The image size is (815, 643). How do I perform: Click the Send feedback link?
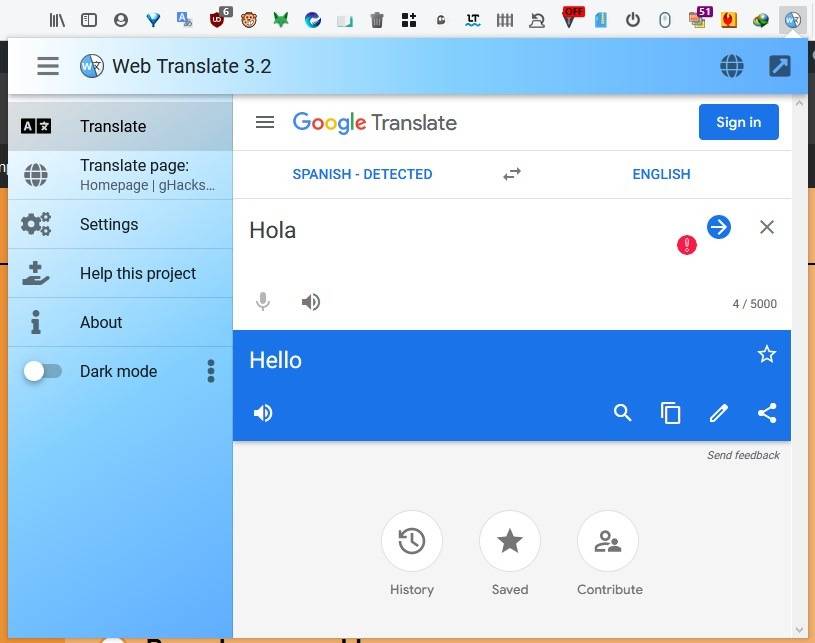tap(743, 455)
